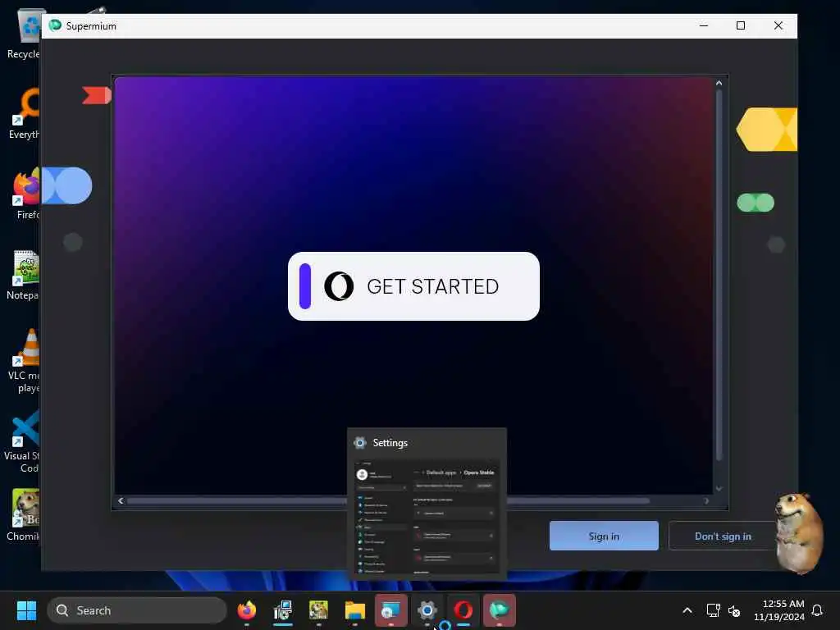Maximize the Supermium window
Image resolution: width=840 pixels, height=630 pixels.
[741, 25]
